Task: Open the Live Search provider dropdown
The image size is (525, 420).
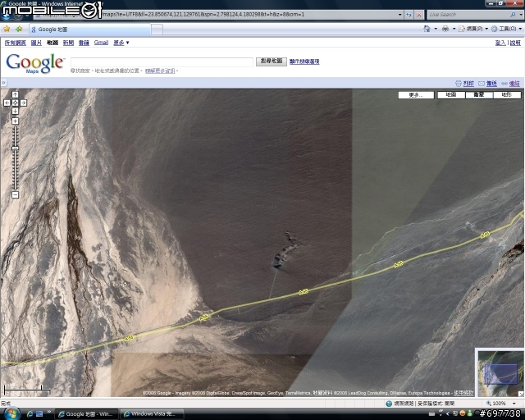Action: click(521, 15)
